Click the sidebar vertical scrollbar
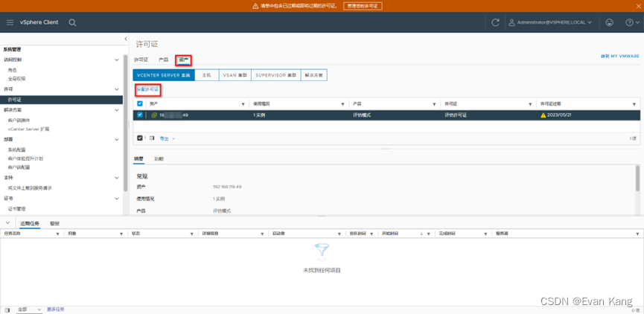Screen dimensions: 644x314 [x=125, y=123]
